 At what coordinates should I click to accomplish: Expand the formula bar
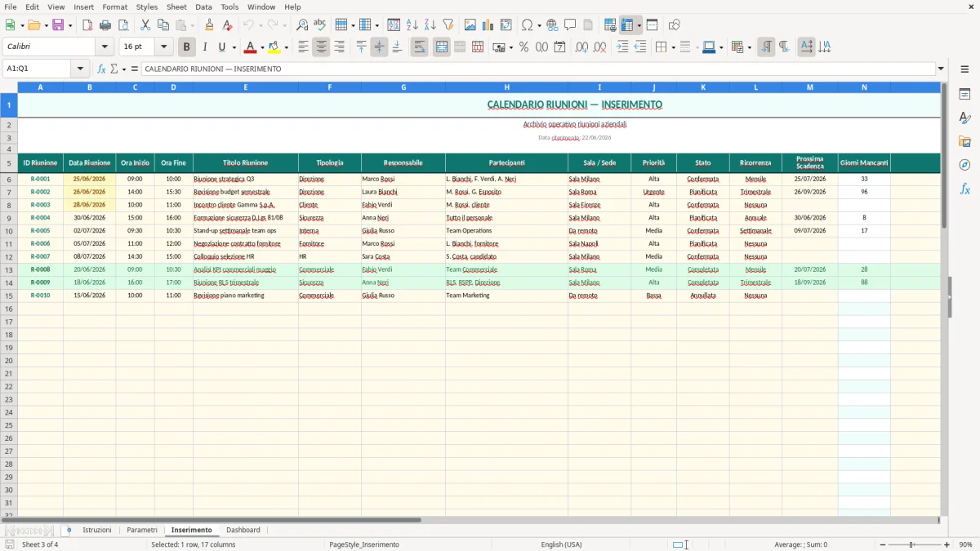point(941,69)
